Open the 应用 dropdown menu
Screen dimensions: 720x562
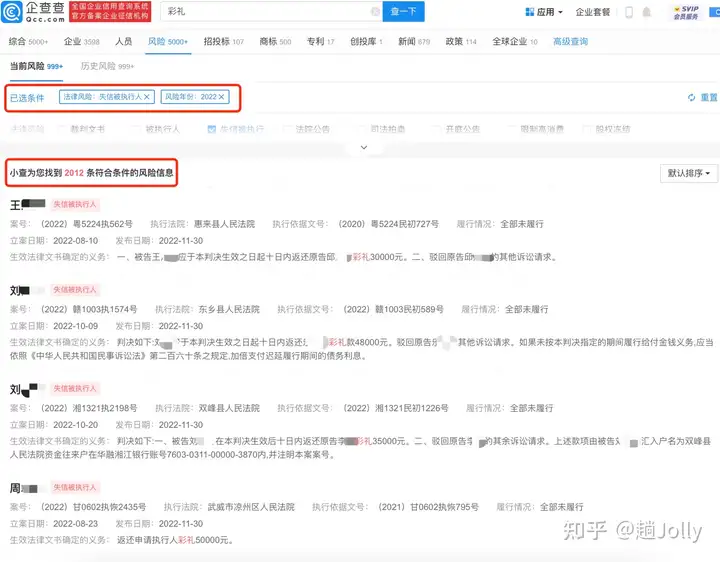(x=544, y=12)
